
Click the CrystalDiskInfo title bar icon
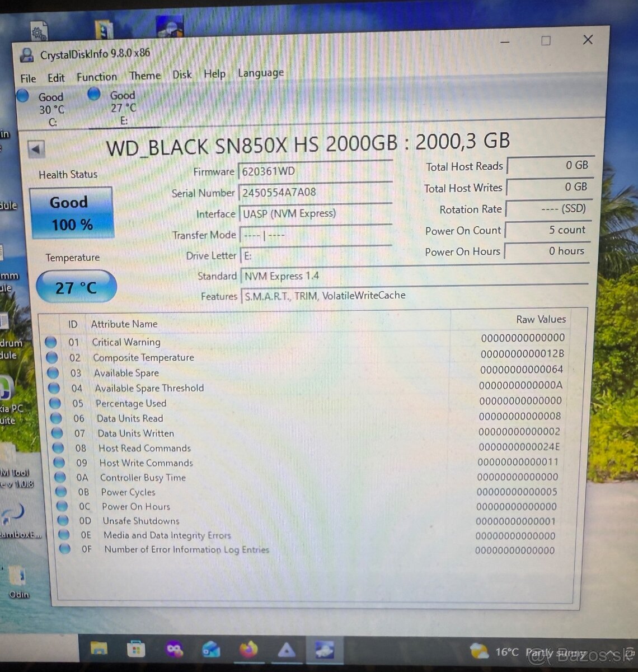click(27, 55)
